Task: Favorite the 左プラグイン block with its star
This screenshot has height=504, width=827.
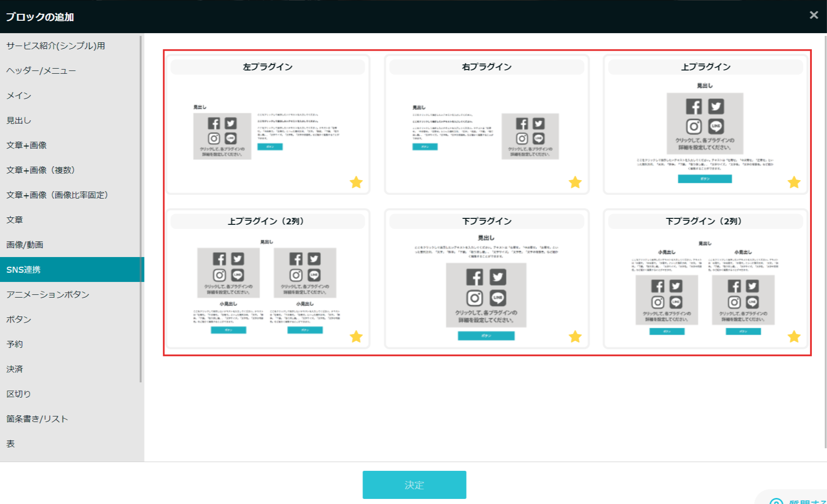Action: (356, 182)
